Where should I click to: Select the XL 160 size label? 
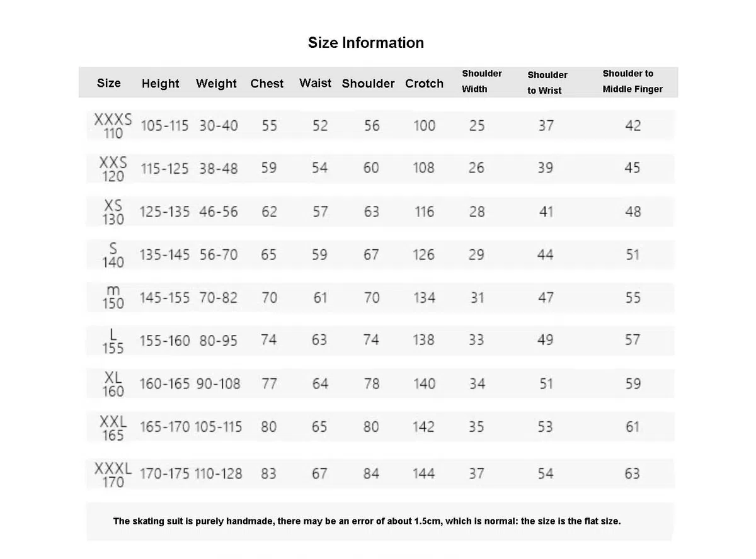point(113,383)
